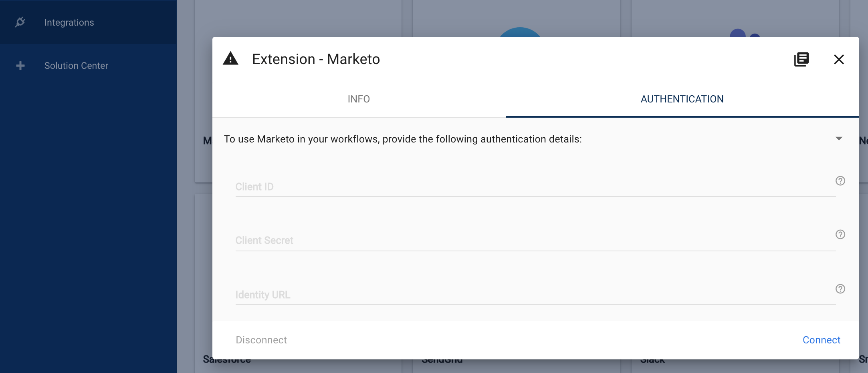Click the Connect button

pyautogui.click(x=822, y=340)
